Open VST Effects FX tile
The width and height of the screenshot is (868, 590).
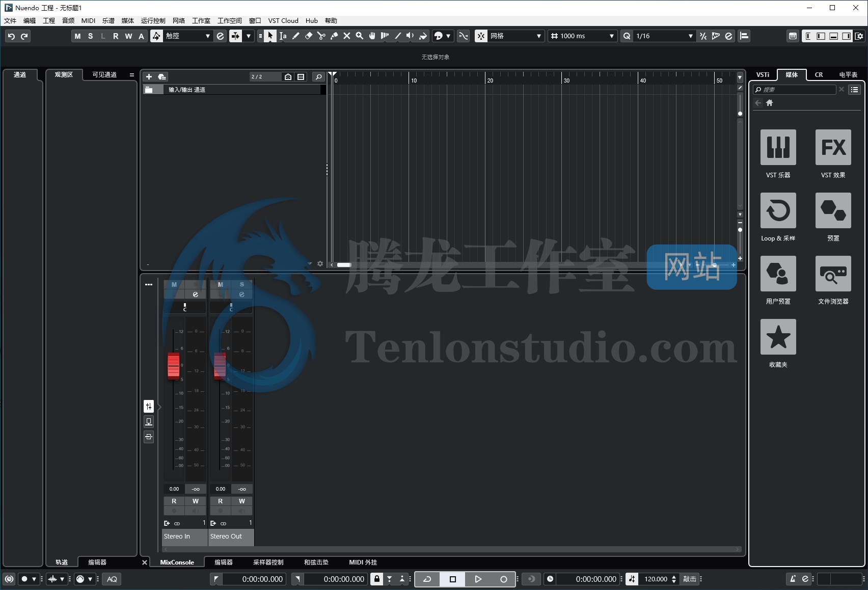pos(833,147)
